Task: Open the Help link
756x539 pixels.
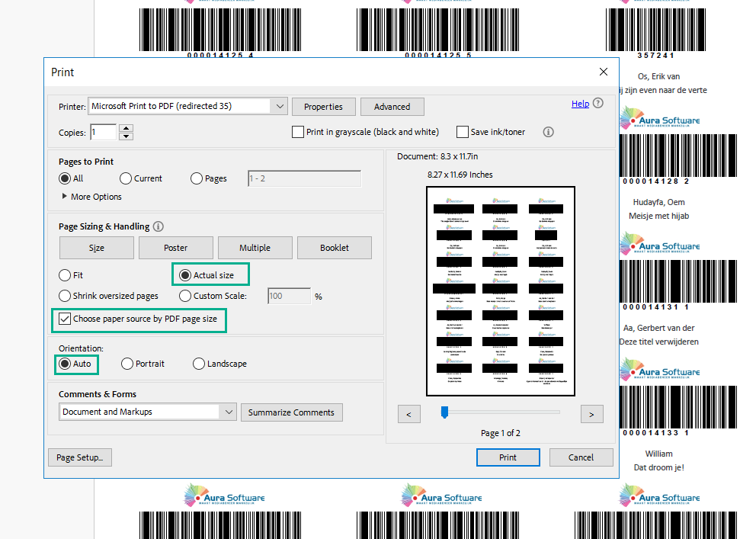Action: coord(579,104)
